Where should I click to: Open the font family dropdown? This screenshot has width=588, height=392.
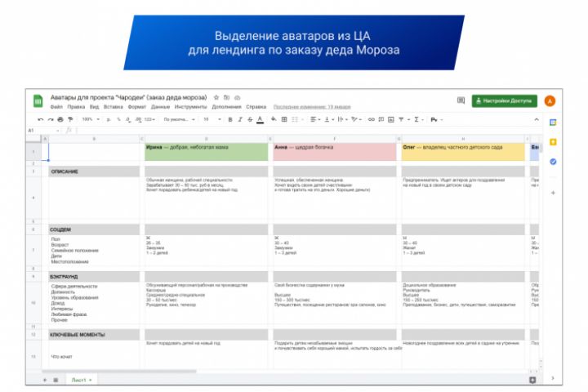(179, 120)
